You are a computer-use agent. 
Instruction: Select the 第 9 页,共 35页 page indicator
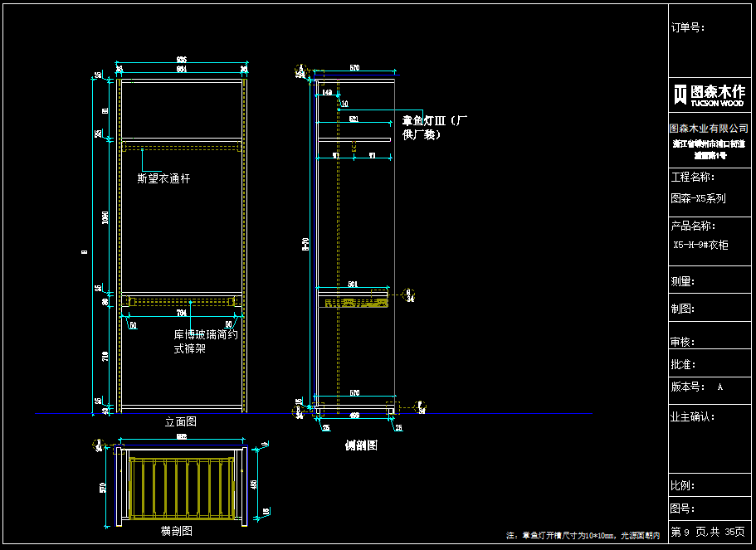[708, 532]
